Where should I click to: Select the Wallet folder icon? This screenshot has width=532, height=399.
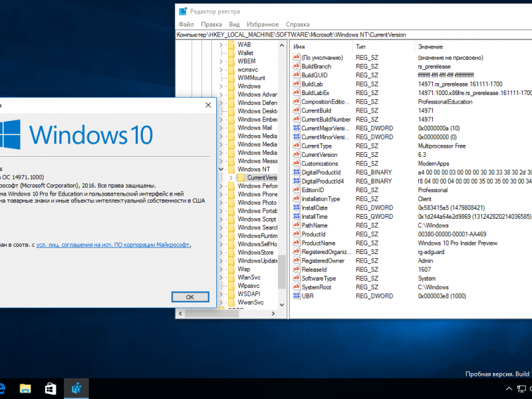[231, 53]
